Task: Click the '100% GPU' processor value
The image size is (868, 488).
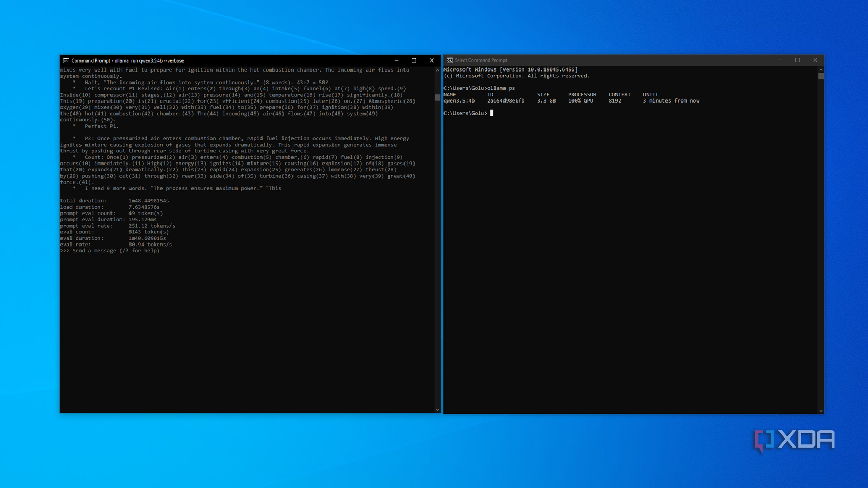Action: [581, 101]
